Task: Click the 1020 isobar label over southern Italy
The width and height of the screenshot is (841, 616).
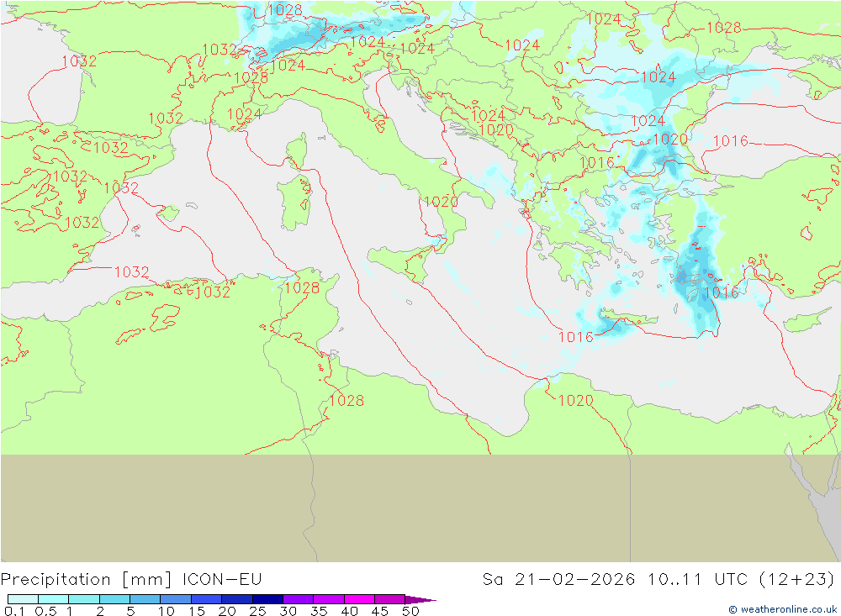Action: (x=441, y=202)
